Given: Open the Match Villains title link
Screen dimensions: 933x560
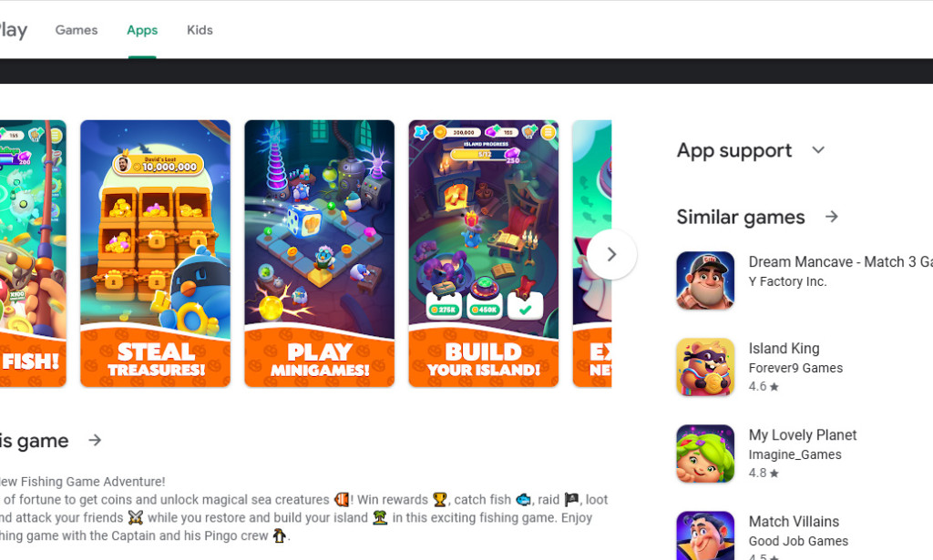Looking at the screenshot, I should 794,522.
